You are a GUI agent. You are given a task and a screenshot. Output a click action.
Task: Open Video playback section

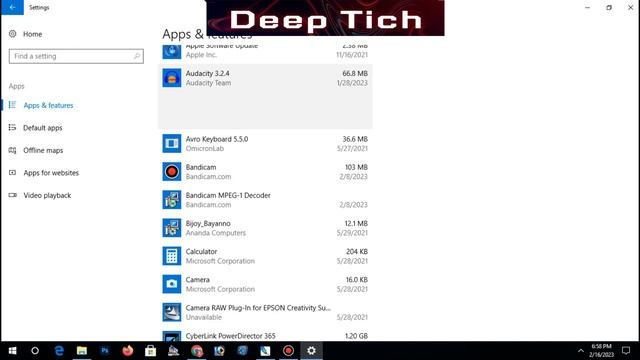pyautogui.click(x=47, y=195)
